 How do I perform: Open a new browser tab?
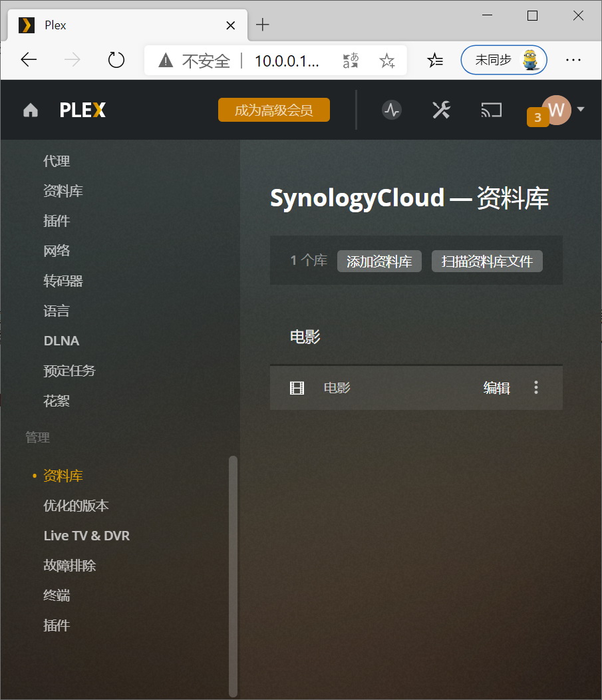262,25
